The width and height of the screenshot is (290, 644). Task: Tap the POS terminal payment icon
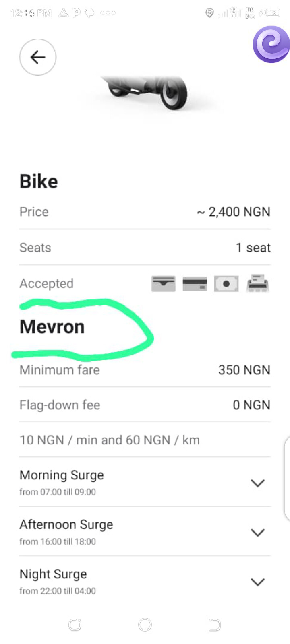(258, 283)
